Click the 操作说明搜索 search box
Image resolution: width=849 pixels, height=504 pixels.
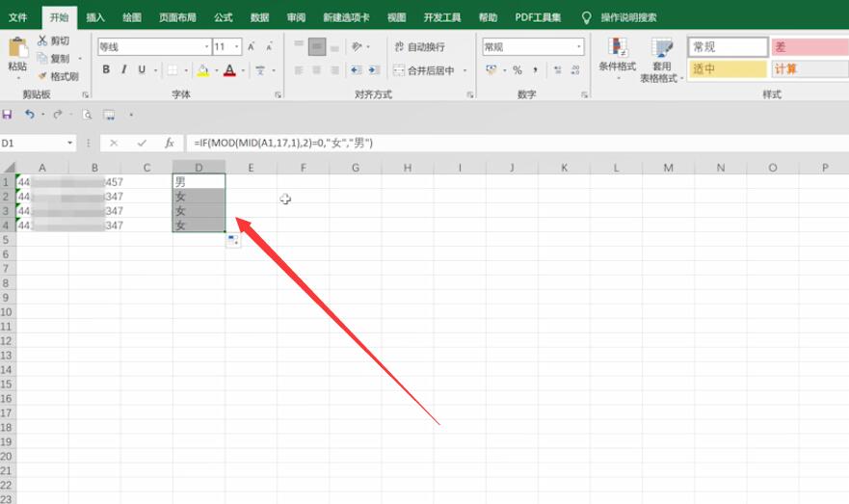pyautogui.click(x=628, y=18)
